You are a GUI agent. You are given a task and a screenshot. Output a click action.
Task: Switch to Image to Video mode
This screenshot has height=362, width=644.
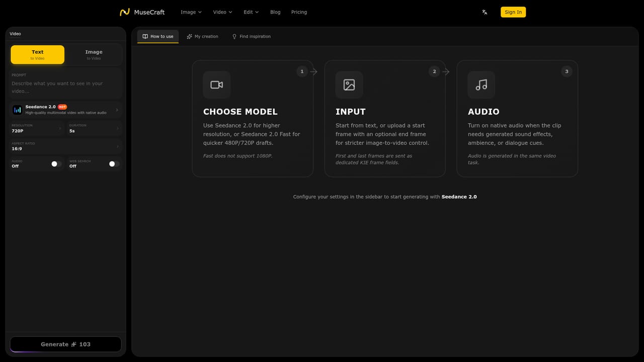coord(94,55)
